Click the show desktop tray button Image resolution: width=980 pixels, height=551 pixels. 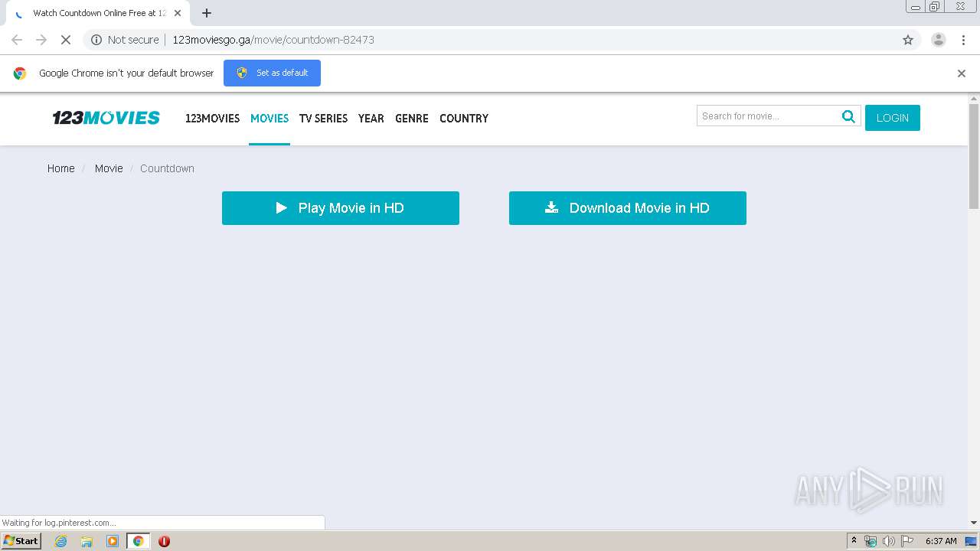click(x=971, y=541)
